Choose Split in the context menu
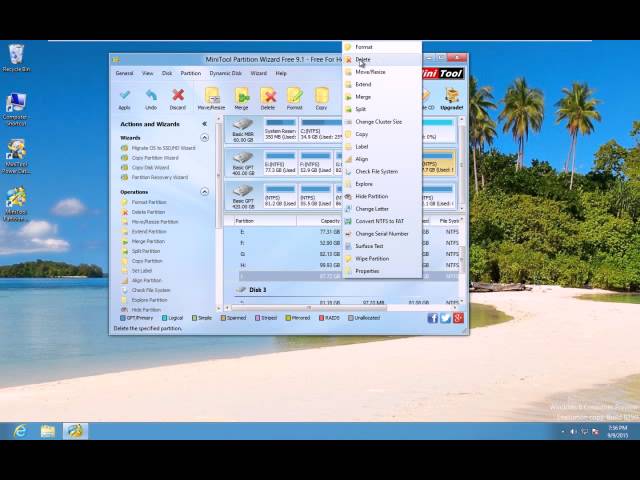Image resolution: width=640 pixels, height=480 pixels. (x=382, y=109)
